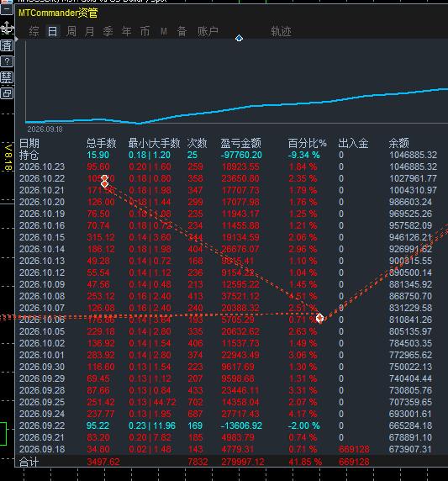Click the MTCommander资管 panel title

(58, 13)
